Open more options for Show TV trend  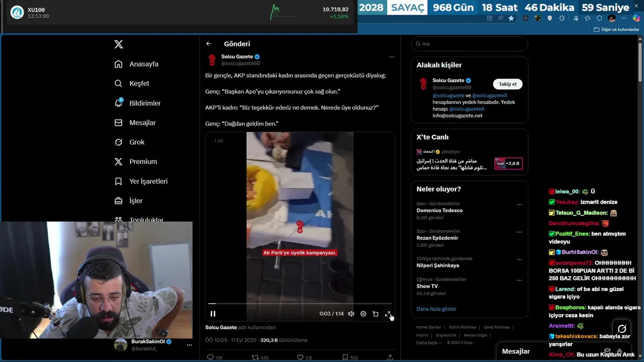[x=519, y=281]
